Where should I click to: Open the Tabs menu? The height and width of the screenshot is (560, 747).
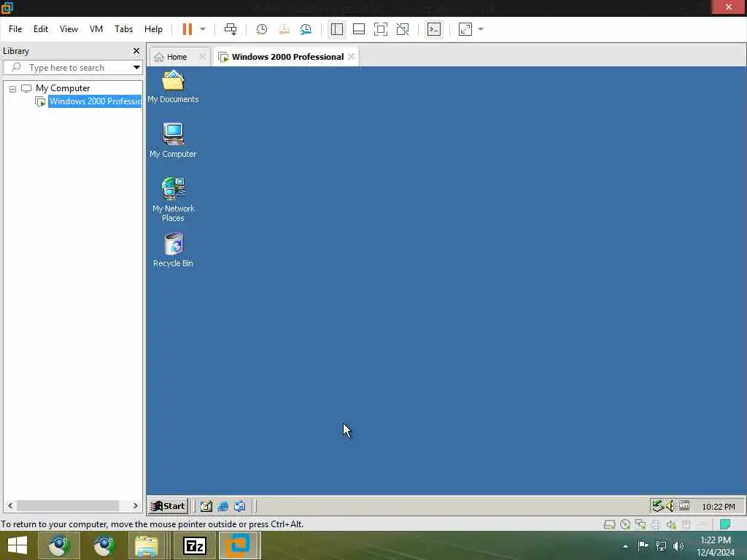click(x=123, y=29)
